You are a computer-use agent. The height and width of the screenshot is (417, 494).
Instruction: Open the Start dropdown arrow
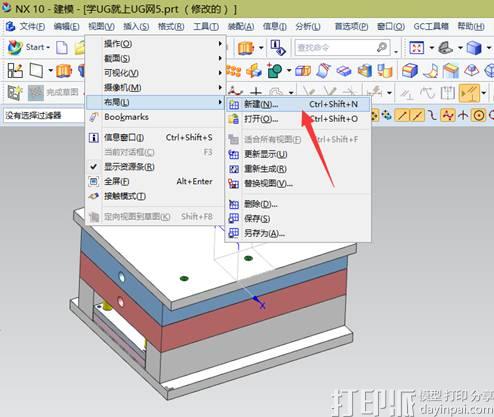pos(48,48)
